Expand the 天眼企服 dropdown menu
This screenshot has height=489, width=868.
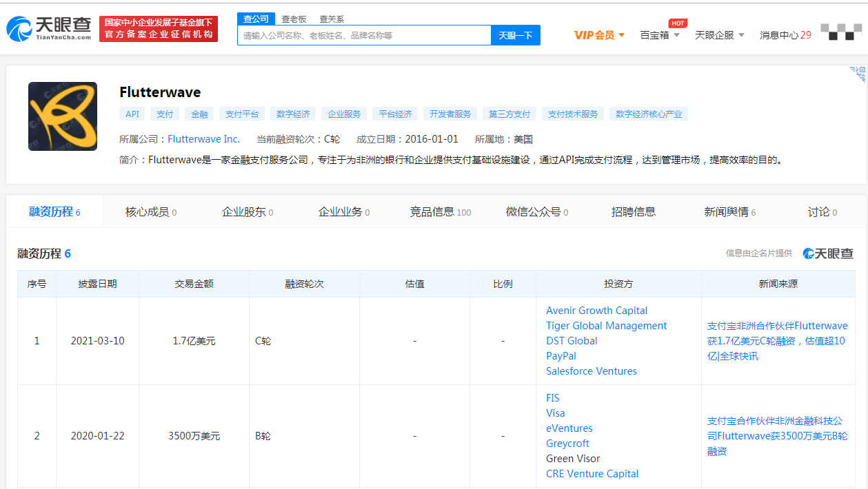(x=720, y=35)
